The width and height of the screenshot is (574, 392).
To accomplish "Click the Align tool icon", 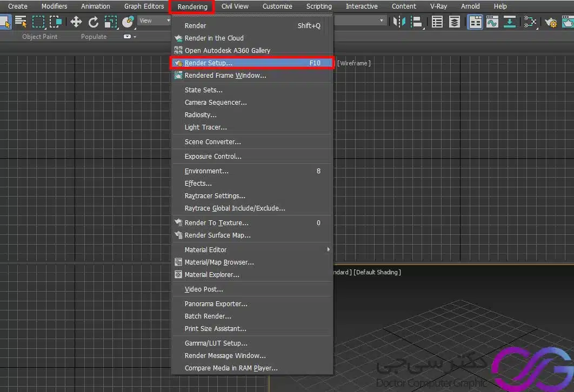I will coord(417,22).
